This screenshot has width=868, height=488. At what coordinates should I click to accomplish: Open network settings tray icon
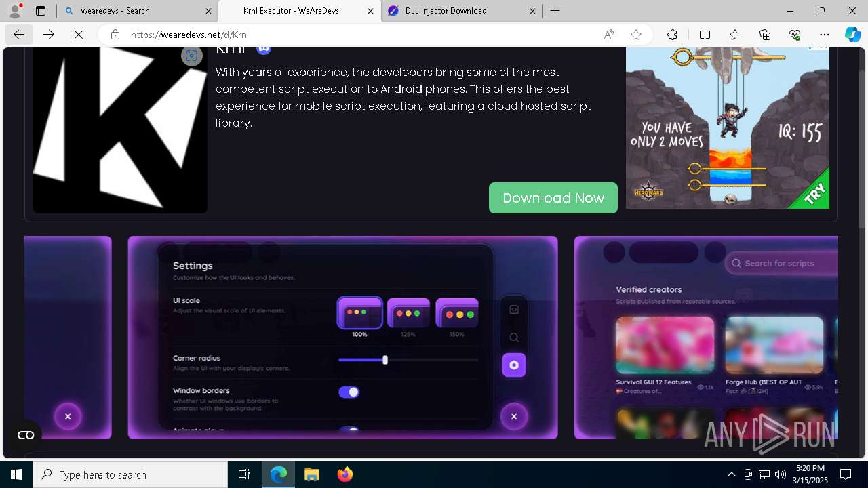764,474
